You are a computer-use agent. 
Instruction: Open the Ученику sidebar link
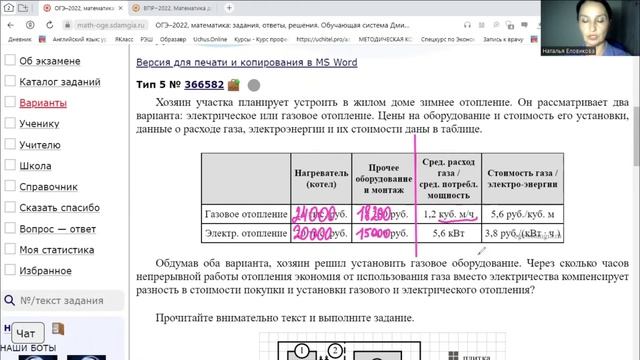click(x=39, y=124)
